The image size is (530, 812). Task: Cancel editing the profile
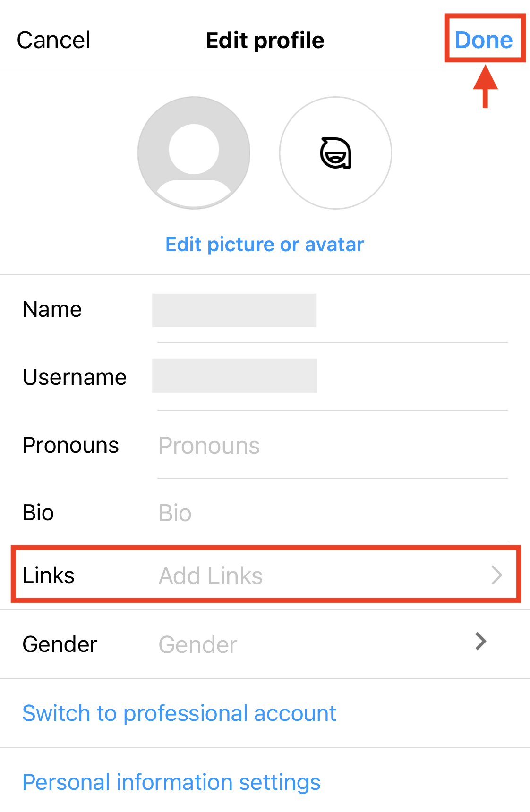tap(53, 40)
